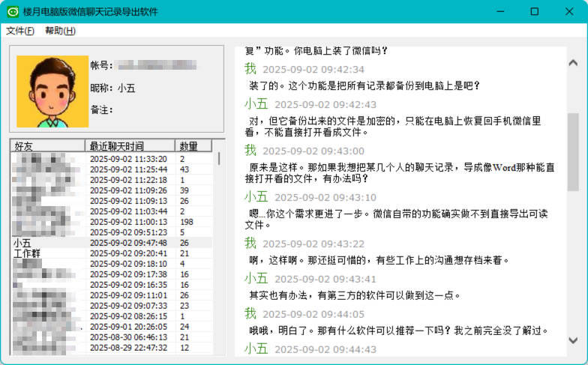Maximize the application window

coord(534,11)
